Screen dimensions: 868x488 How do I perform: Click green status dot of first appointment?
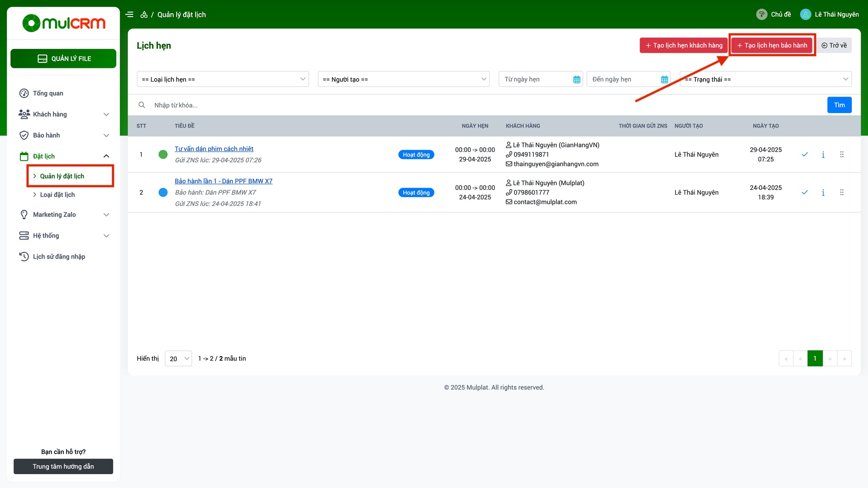(163, 155)
